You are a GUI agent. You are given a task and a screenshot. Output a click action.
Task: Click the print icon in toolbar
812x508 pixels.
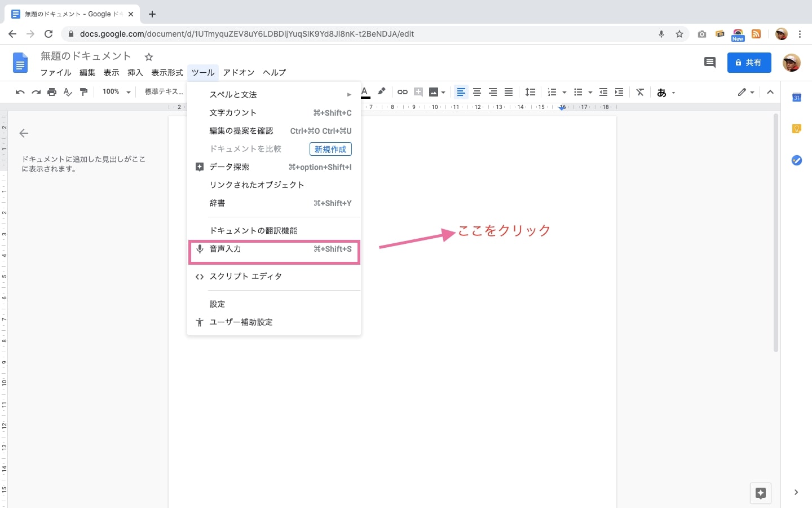(52, 92)
